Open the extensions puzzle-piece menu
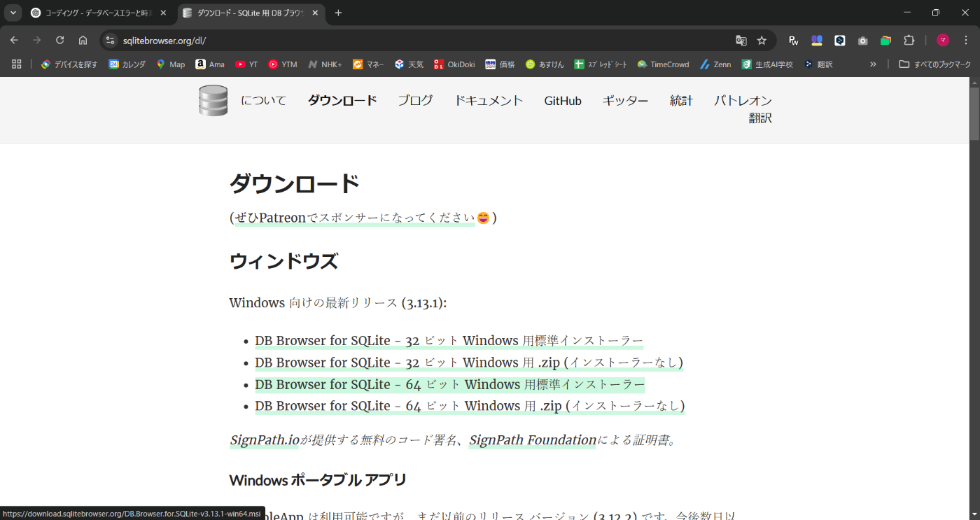The height and width of the screenshot is (520, 980). coord(909,41)
